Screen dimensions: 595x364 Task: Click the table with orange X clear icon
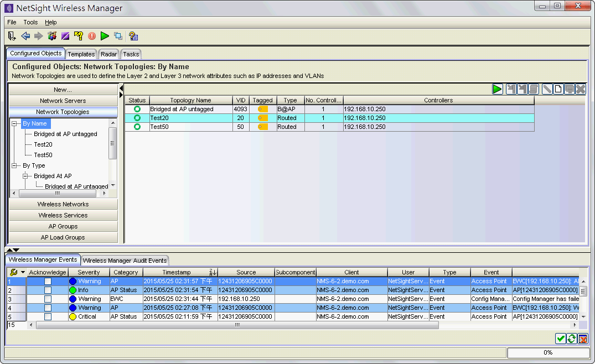pyautogui.click(x=583, y=339)
